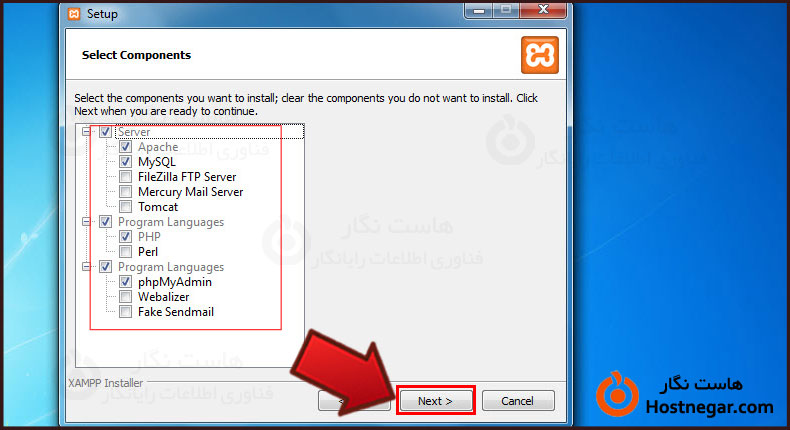The image size is (790, 430).
Task: Enable the Webalizer checkbox
Action: [x=125, y=297]
